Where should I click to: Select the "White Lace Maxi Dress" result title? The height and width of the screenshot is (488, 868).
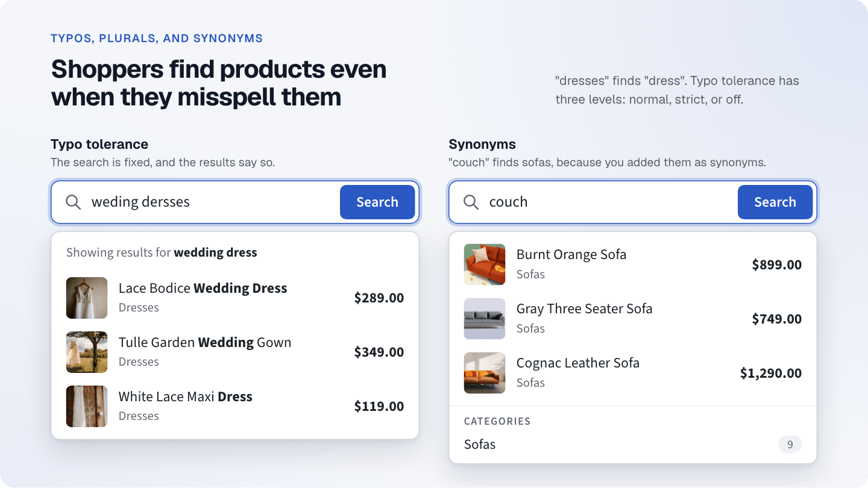(x=186, y=397)
